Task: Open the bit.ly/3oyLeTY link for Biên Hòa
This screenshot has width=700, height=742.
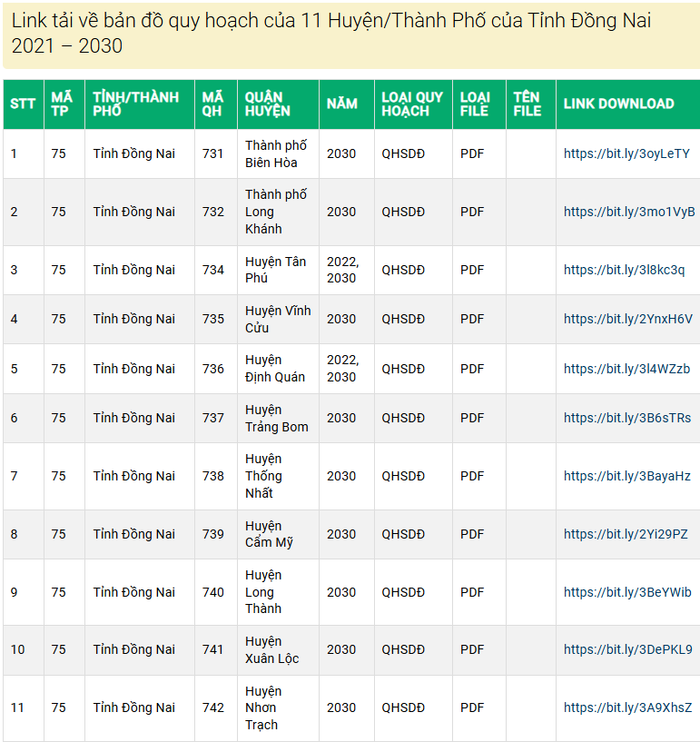Action: click(626, 153)
